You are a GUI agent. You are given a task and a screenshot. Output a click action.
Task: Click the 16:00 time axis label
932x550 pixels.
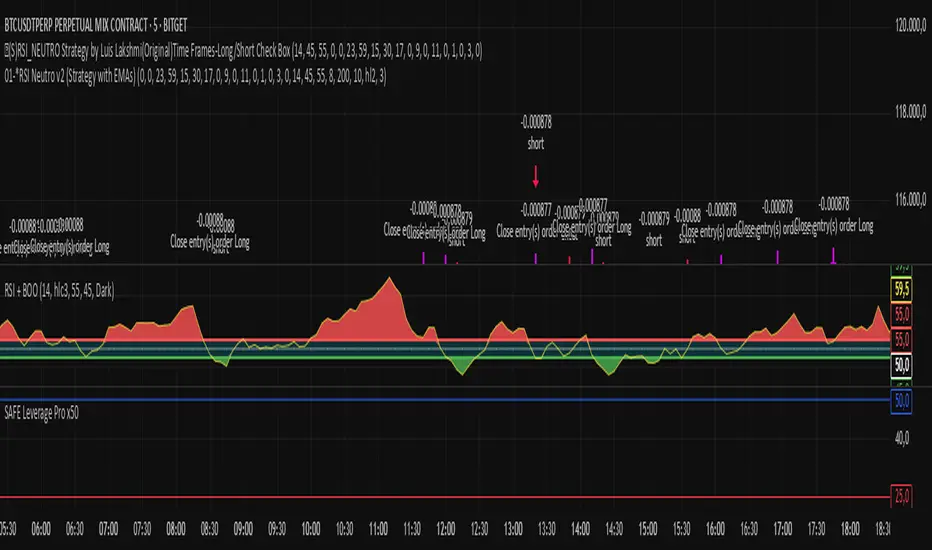click(715, 528)
